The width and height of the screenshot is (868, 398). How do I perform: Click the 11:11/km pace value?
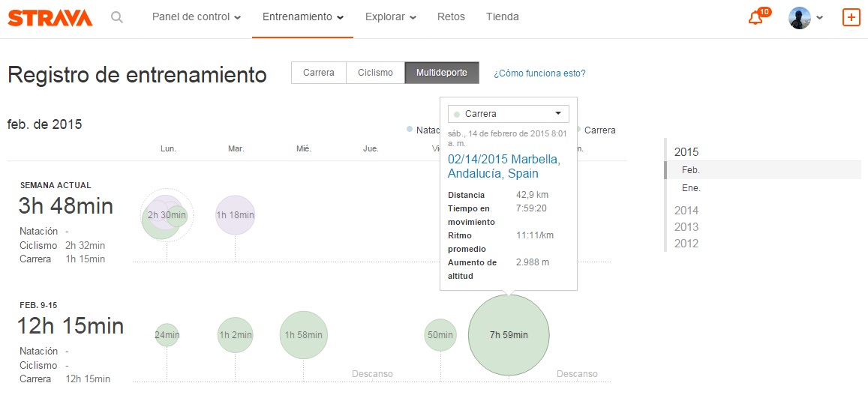[535, 235]
